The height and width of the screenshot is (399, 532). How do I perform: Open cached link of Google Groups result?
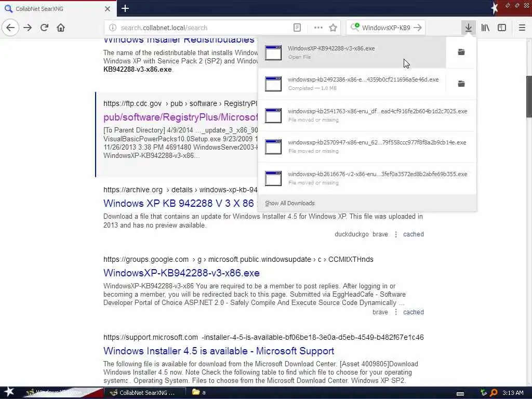[x=413, y=312]
